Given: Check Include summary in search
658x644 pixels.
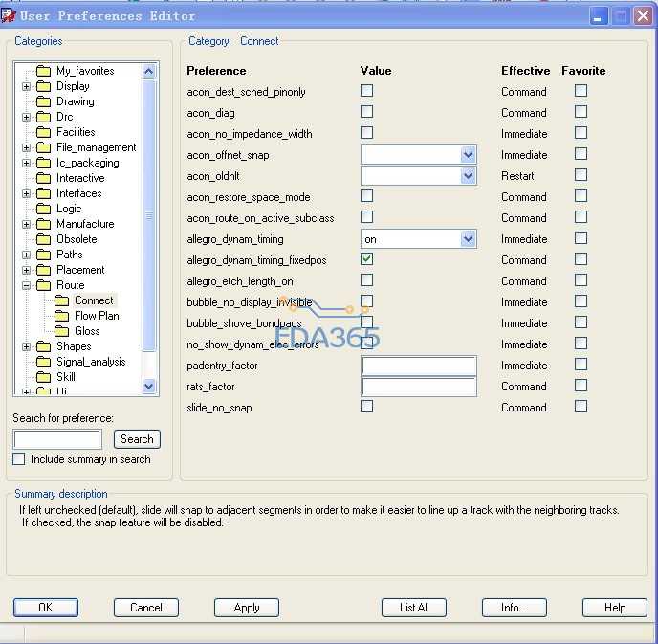Looking at the screenshot, I should click(x=19, y=459).
